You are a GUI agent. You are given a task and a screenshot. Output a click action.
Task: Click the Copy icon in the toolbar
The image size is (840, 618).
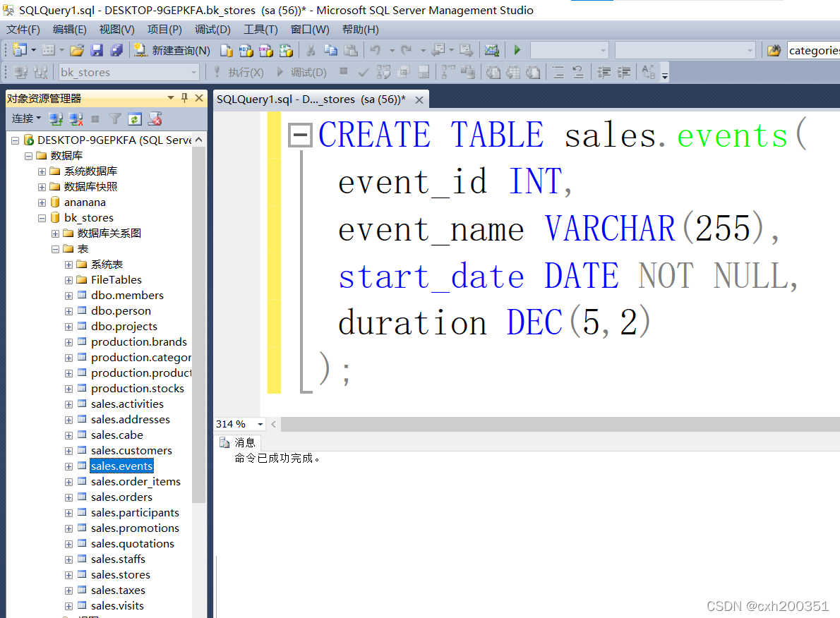tap(330, 50)
